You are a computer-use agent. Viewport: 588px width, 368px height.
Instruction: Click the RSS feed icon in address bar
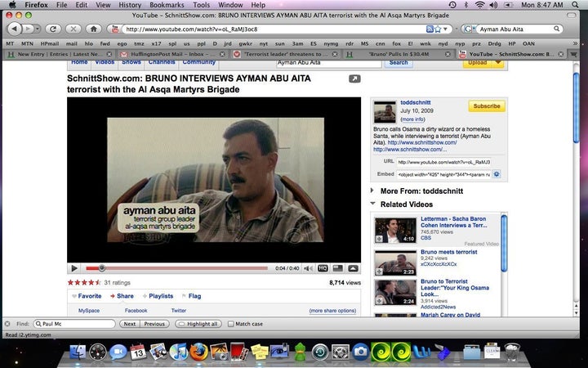click(x=430, y=29)
